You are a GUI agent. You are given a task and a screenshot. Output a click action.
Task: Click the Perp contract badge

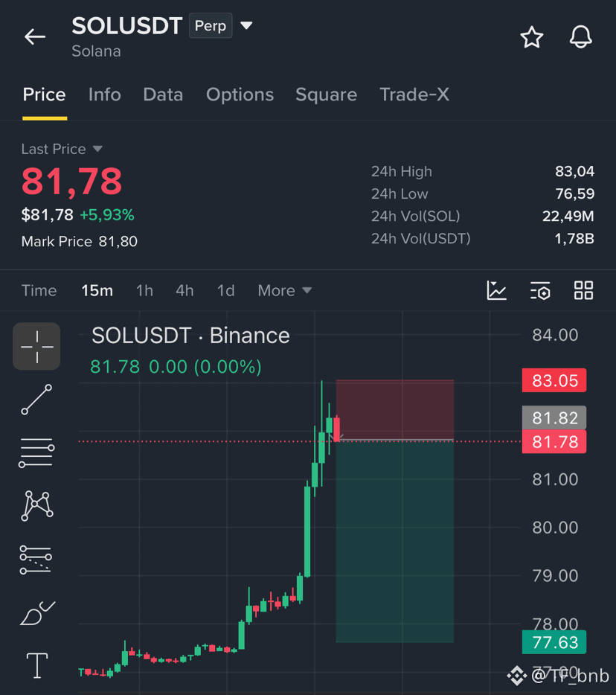(211, 26)
